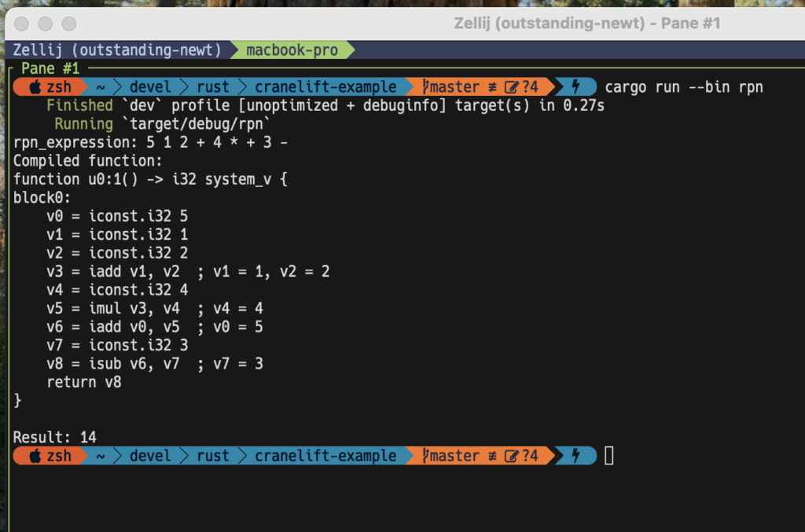Click the 'v7 = iconst.i32 3' line
The width and height of the screenshot is (805, 532).
(x=117, y=345)
